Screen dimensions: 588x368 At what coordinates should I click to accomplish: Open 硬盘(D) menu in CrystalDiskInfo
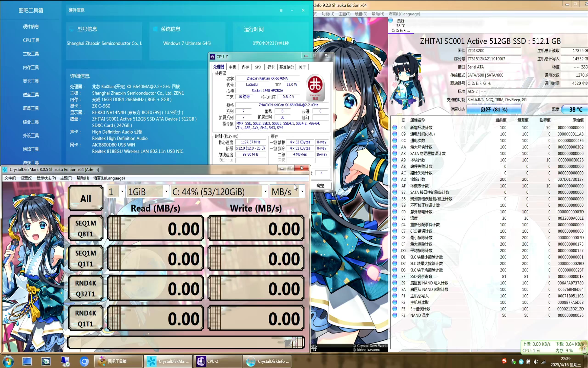coord(361,14)
